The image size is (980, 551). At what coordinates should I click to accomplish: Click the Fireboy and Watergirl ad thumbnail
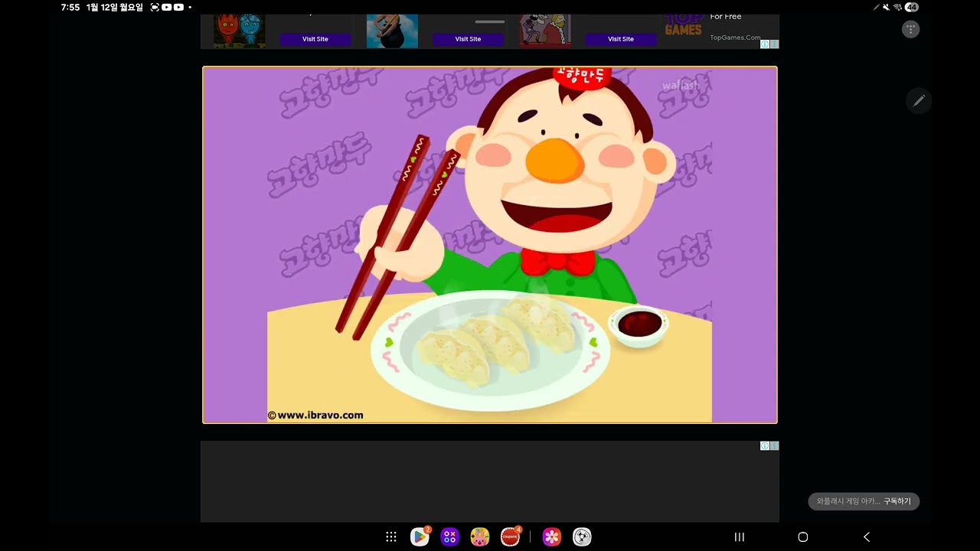pos(240,31)
